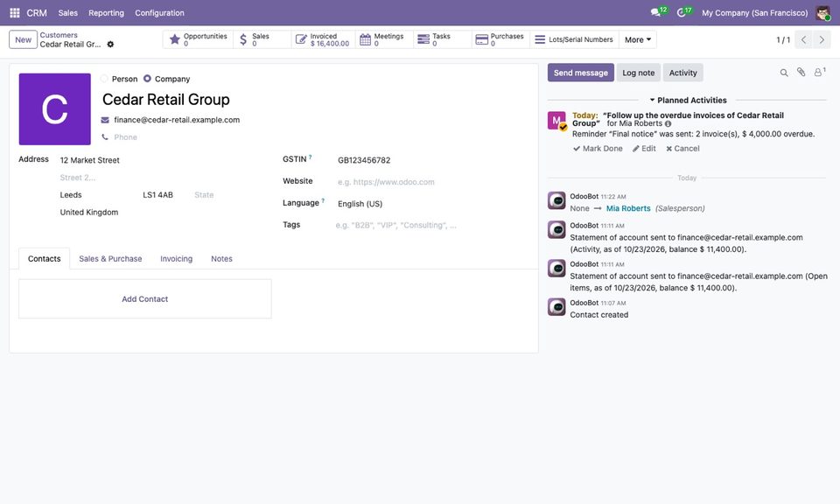
Task: Switch to the Sales & Purchase tab
Action: click(x=110, y=259)
